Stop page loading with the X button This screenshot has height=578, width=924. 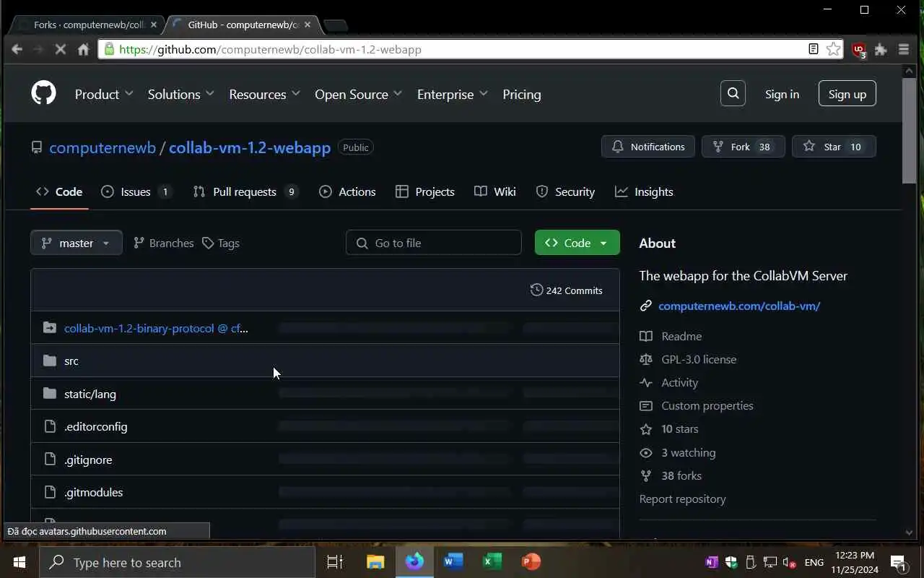pos(61,49)
